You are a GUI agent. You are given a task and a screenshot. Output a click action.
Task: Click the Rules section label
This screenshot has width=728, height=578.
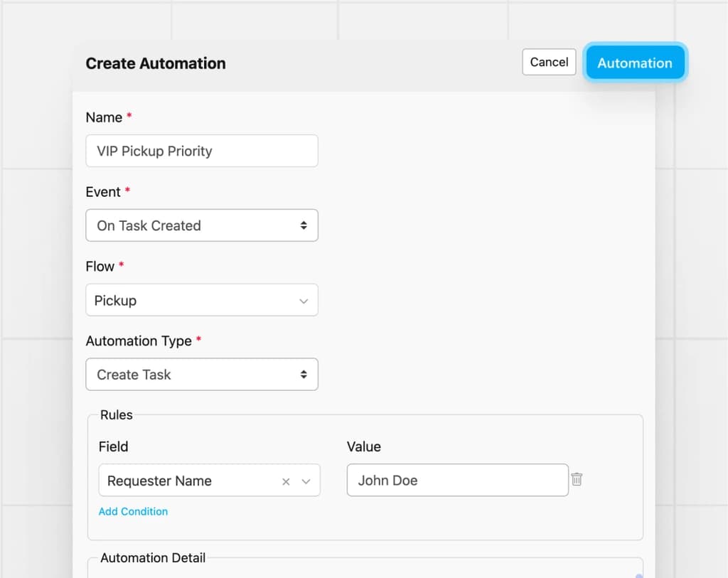pos(117,414)
